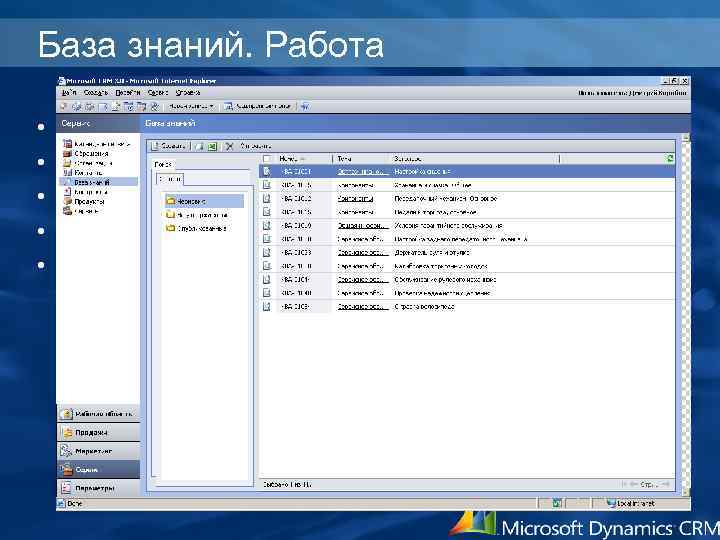Select the highlighted Сервис module button
This screenshot has width=720, height=540.
pyautogui.click(x=98, y=470)
